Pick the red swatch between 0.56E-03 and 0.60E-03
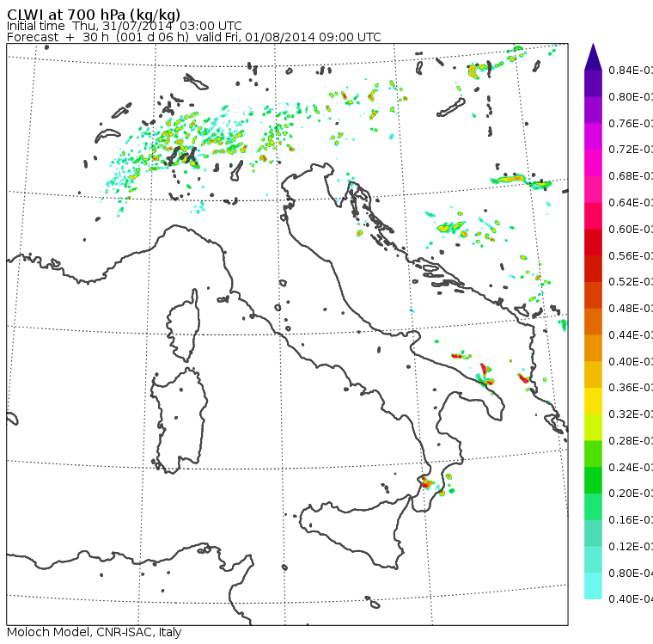 tap(593, 242)
